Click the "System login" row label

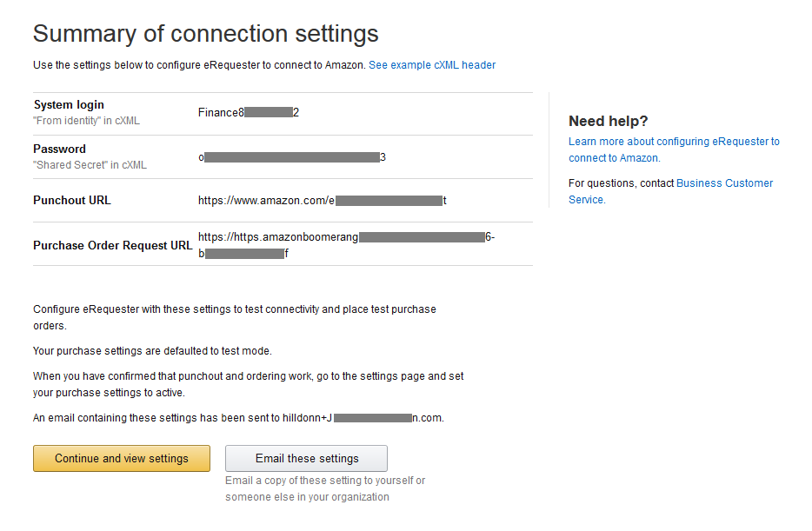click(x=69, y=105)
